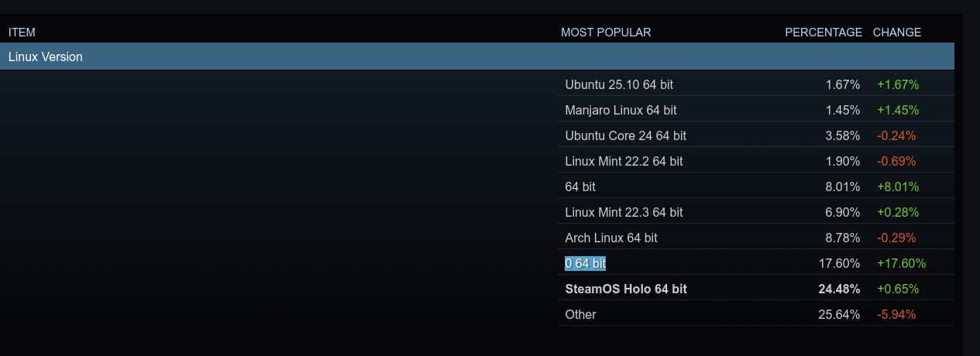
Task: Select SteamOS Holo 64 bit entry
Action: pyautogui.click(x=626, y=289)
